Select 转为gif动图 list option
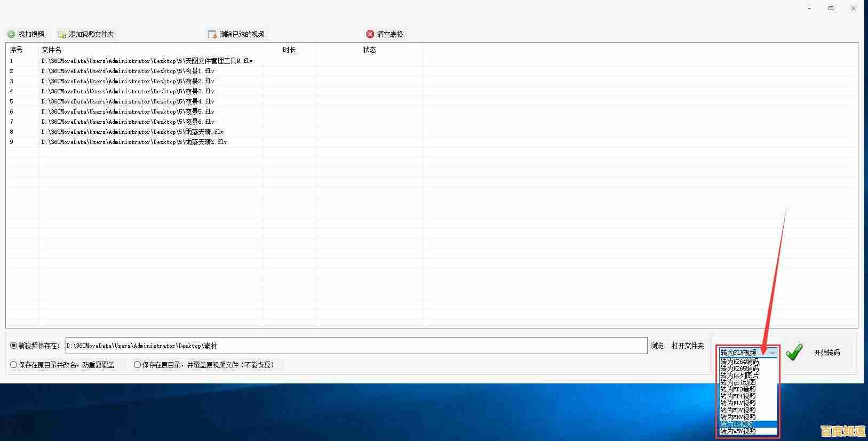The image size is (868, 441). pyautogui.click(x=738, y=382)
